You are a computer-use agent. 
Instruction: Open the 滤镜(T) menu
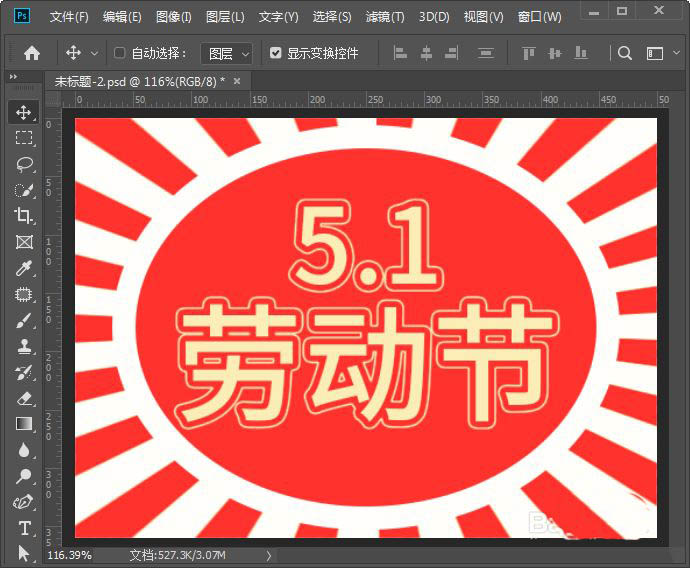pos(385,17)
